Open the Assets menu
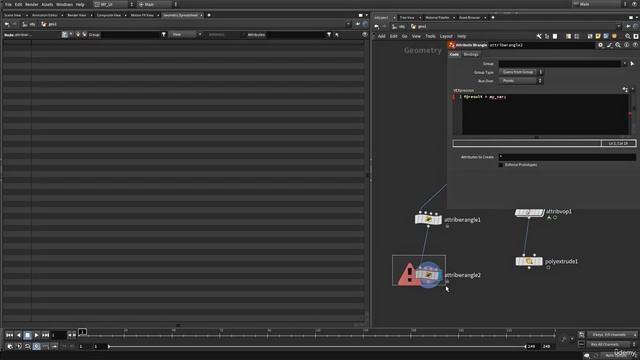640x360 pixels. 47,4
